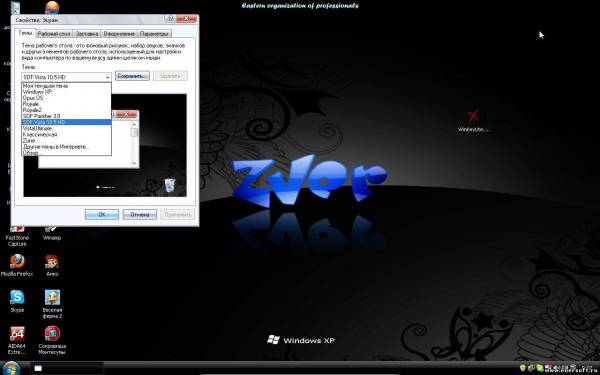Select the Сокровища Монтесумы game icon

pos(52,340)
